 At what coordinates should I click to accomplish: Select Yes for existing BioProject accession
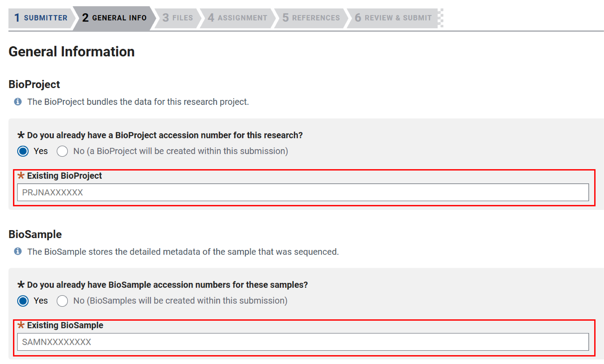click(23, 151)
